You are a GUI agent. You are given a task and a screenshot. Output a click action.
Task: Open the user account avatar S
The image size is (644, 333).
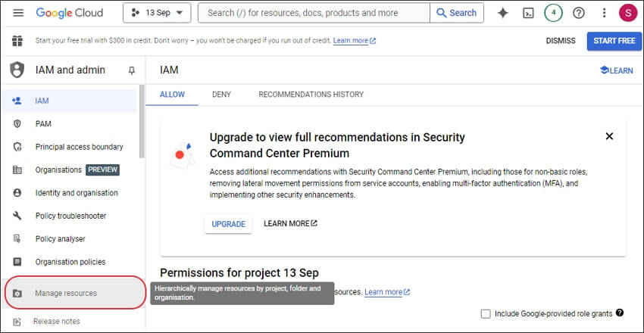click(628, 13)
